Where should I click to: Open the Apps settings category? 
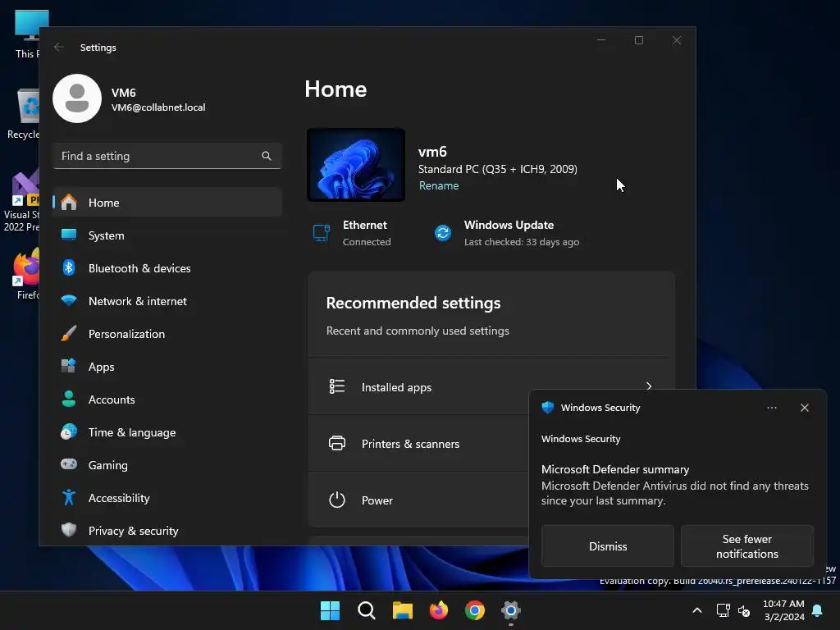pos(167,367)
